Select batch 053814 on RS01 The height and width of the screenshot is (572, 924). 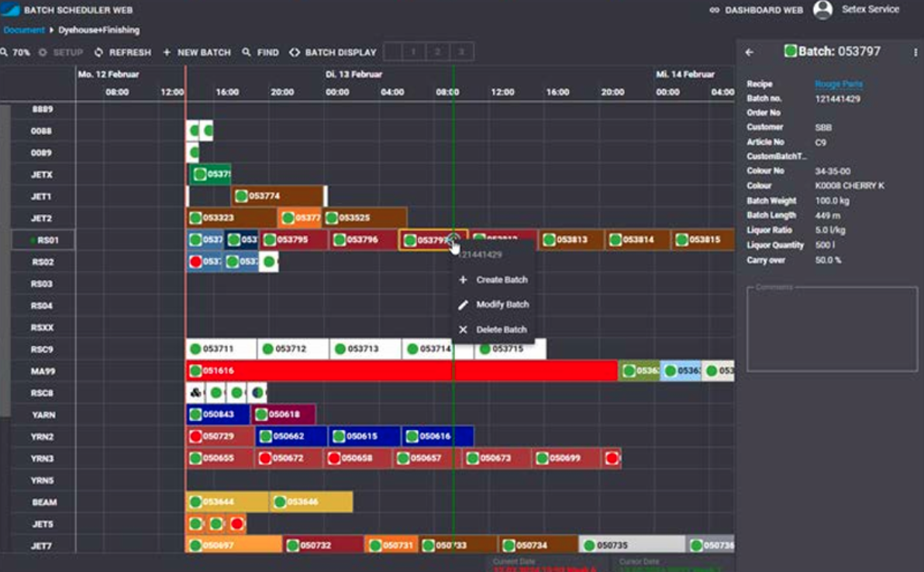[x=638, y=239]
